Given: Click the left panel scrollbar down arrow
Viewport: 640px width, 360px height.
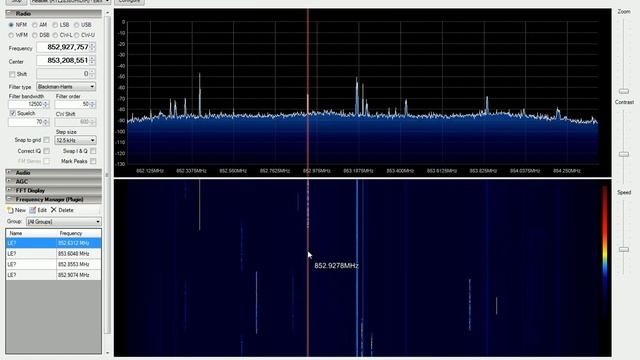Looking at the screenshot, I should (x=107, y=353).
